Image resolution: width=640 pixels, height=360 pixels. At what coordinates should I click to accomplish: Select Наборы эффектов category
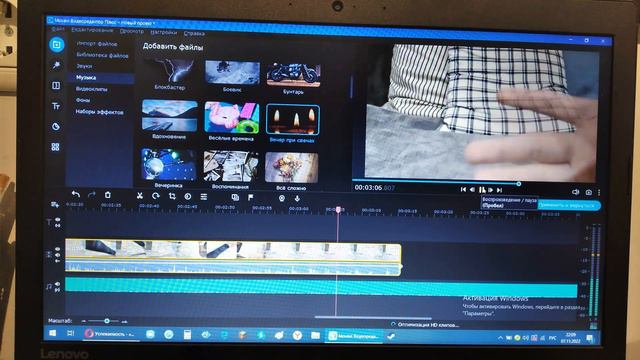pos(101,112)
